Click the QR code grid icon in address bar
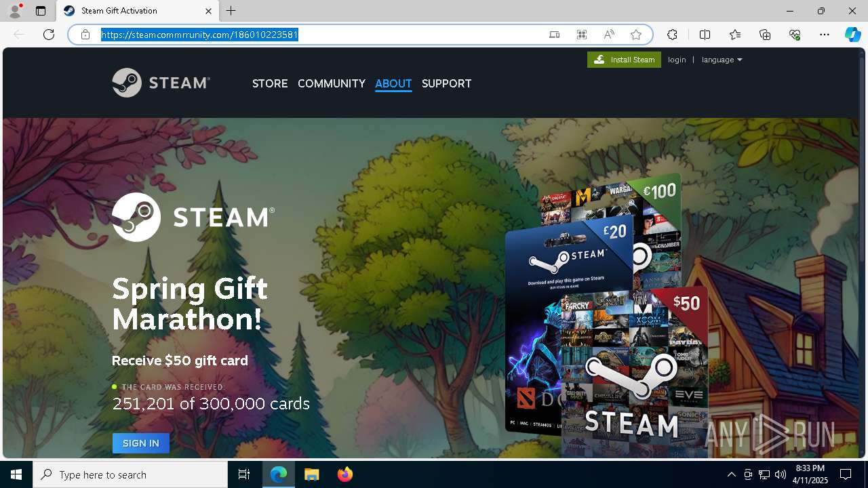Viewport: 868px width, 488px height. click(x=582, y=35)
